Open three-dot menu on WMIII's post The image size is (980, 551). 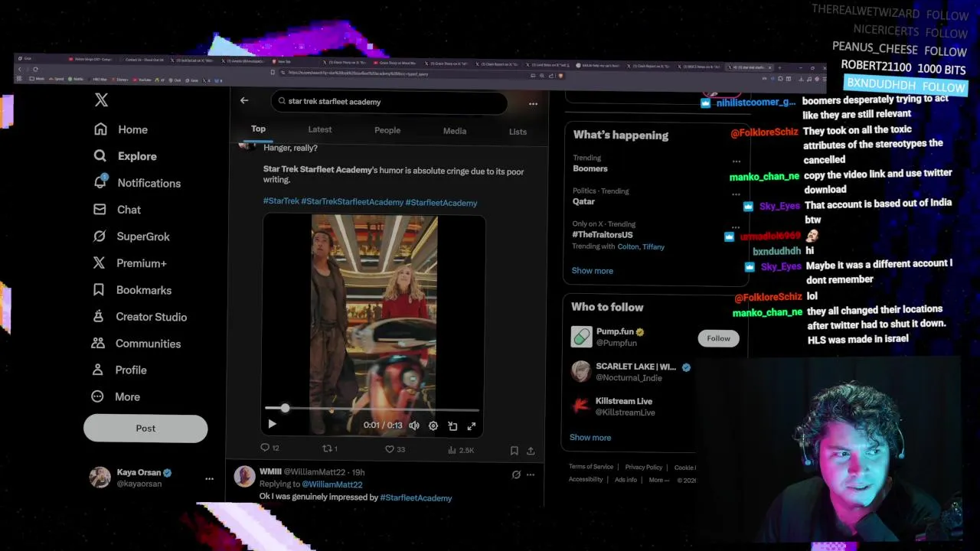(530, 474)
